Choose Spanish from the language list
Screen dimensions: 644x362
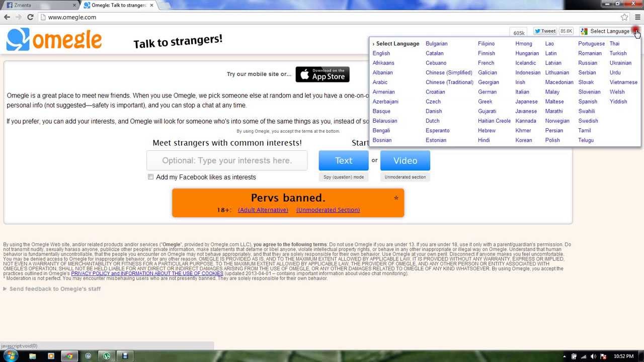tap(588, 102)
